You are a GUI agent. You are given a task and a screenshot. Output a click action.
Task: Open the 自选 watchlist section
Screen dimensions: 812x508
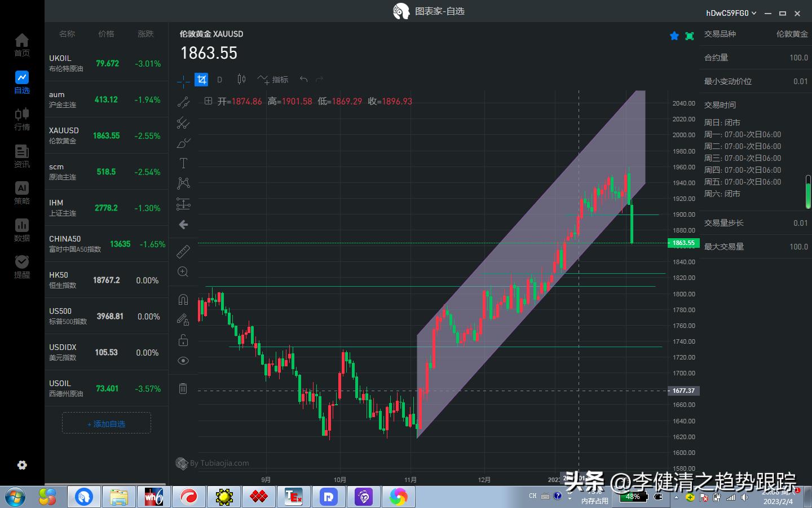tap(22, 82)
